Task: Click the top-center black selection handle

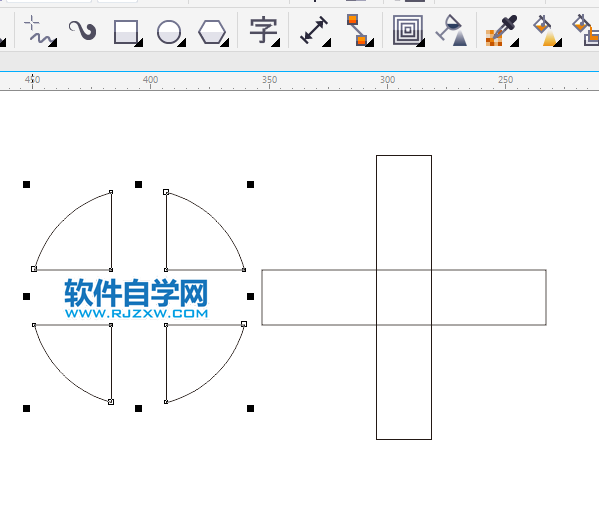Action: click(138, 185)
